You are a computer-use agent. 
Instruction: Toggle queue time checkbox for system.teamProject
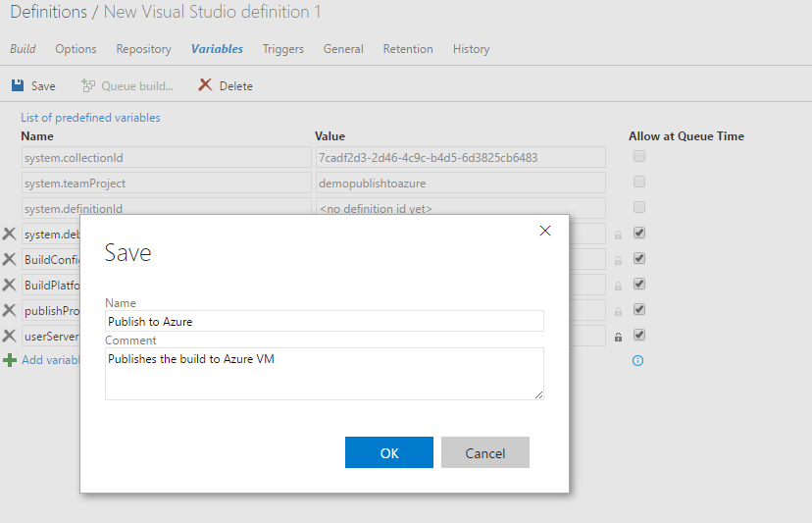tap(639, 183)
